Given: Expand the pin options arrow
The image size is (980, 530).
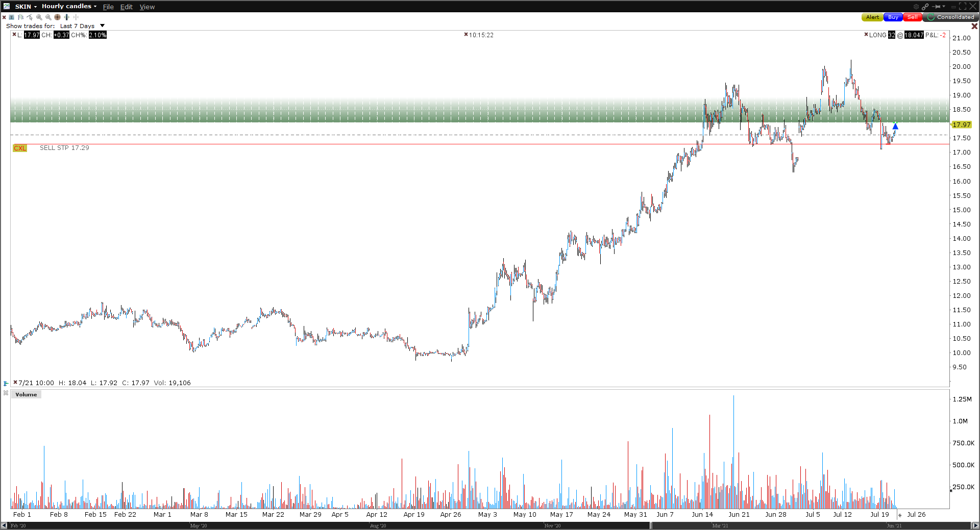Looking at the screenshot, I should (x=944, y=6).
